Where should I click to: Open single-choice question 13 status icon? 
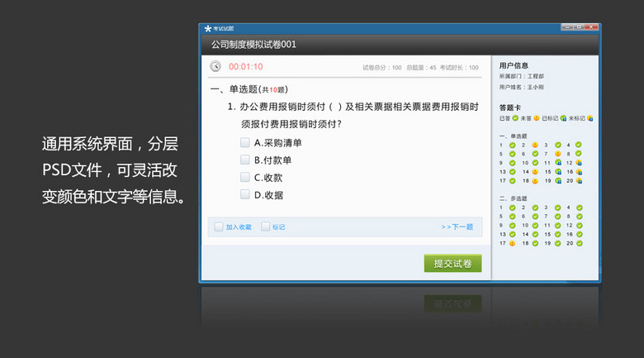coord(512,172)
